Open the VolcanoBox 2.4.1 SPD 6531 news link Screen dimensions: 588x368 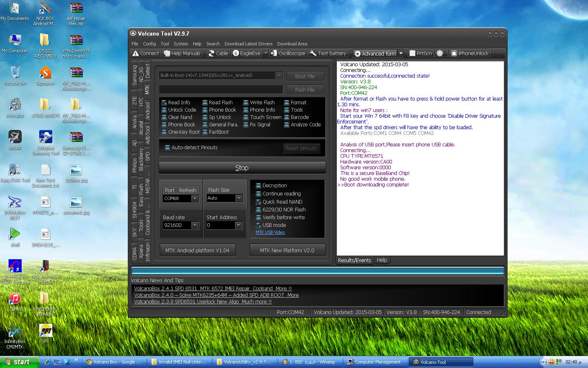point(213,288)
